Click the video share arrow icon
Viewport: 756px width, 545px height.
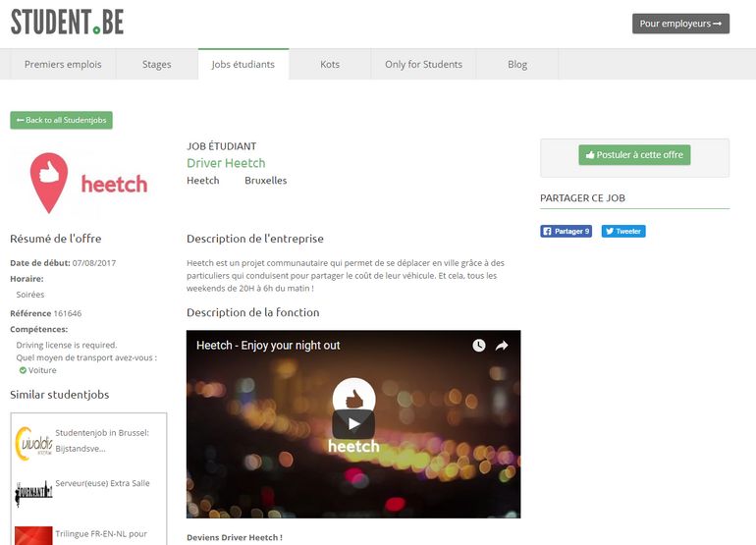pos(502,346)
